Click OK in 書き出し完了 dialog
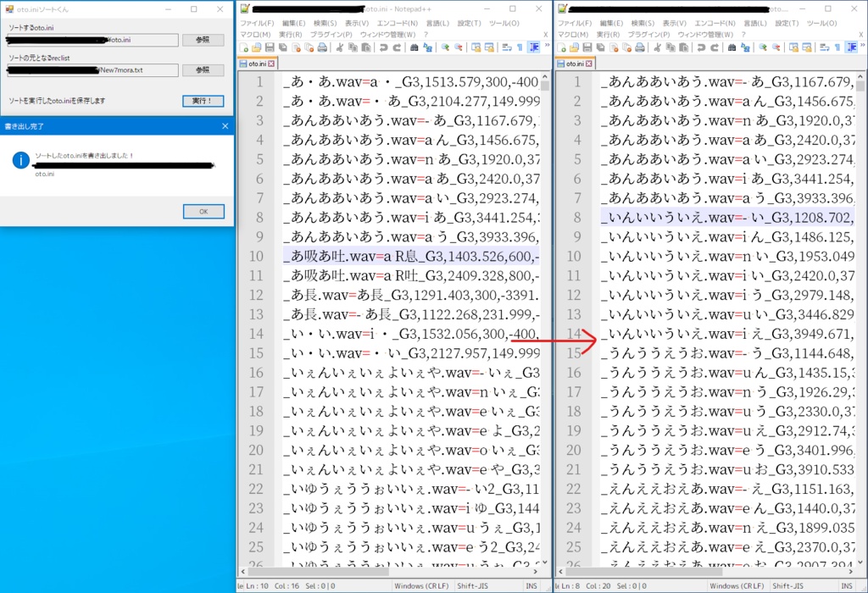This screenshot has height=593, width=868. tap(203, 211)
